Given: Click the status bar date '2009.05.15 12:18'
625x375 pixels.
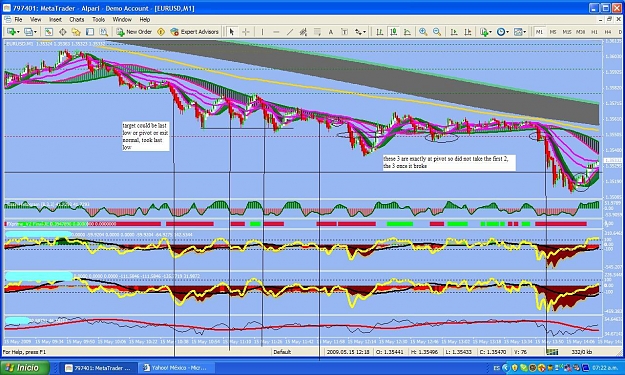Looking at the screenshot, I should tap(349, 352).
